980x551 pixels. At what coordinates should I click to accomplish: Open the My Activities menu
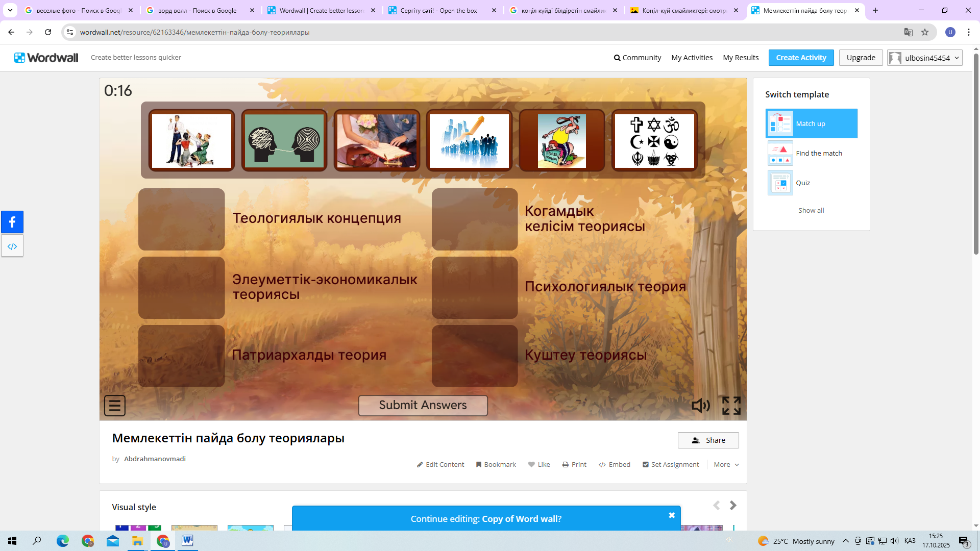click(x=692, y=58)
